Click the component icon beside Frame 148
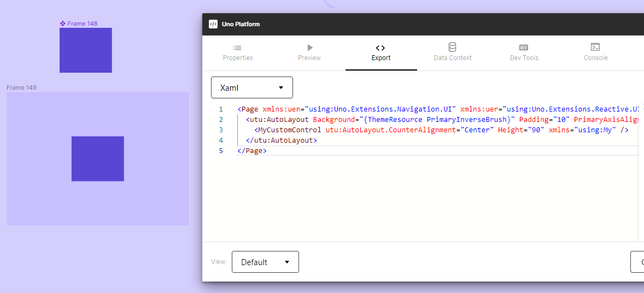Image resolution: width=644 pixels, height=293 pixels. (x=63, y=24)
